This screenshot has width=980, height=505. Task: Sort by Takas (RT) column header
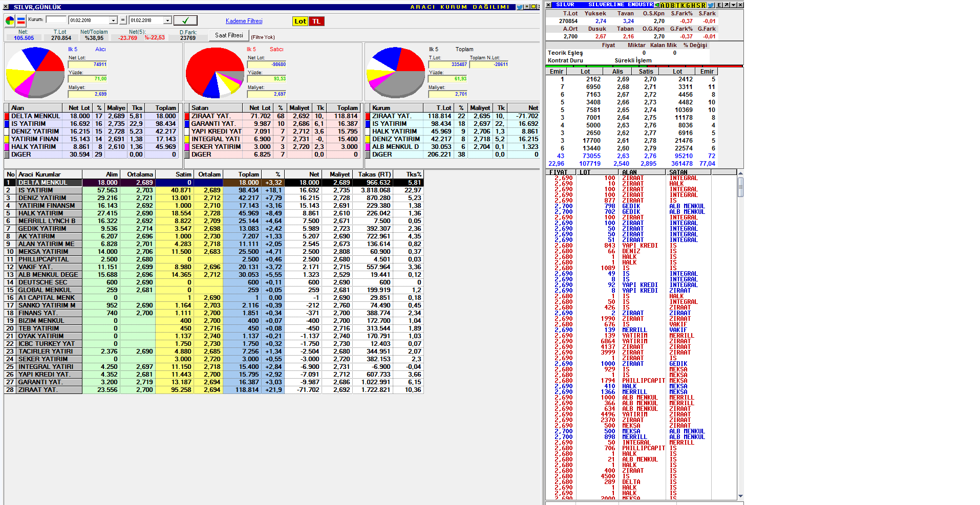pos(372,174)
